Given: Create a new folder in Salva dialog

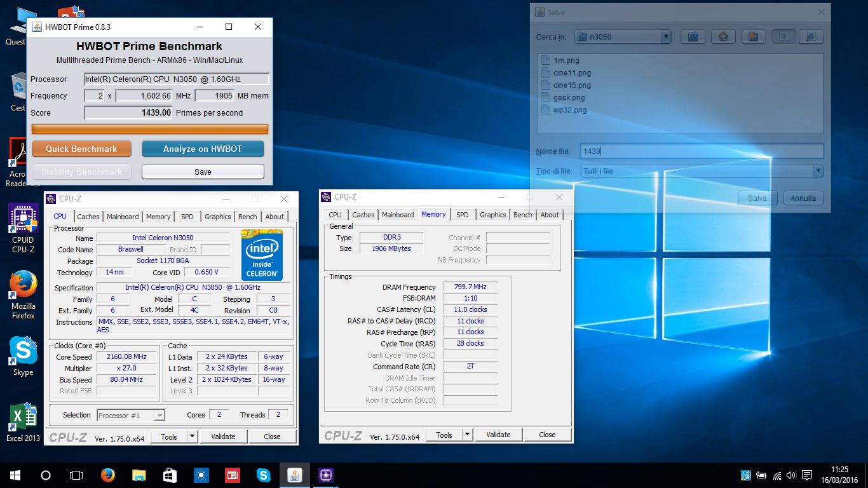Looking at the screenshot, I should coord(753,37).
